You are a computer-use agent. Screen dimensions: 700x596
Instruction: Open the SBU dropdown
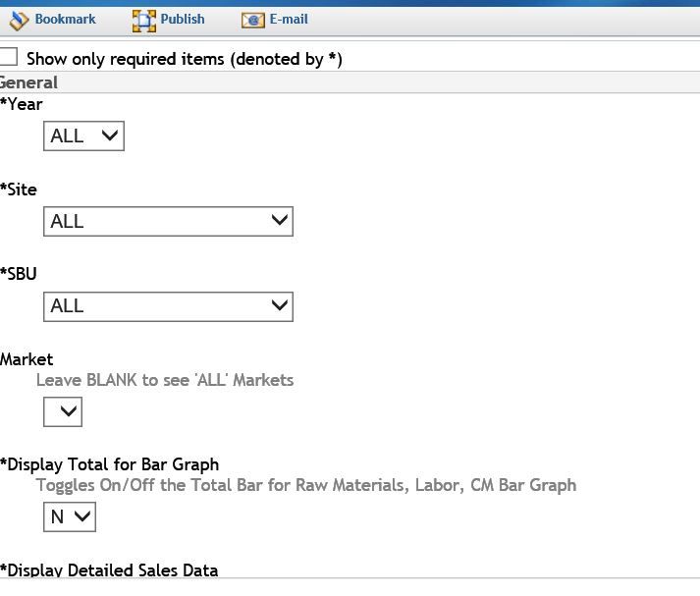pyautogui.click(x=168, y=306)
